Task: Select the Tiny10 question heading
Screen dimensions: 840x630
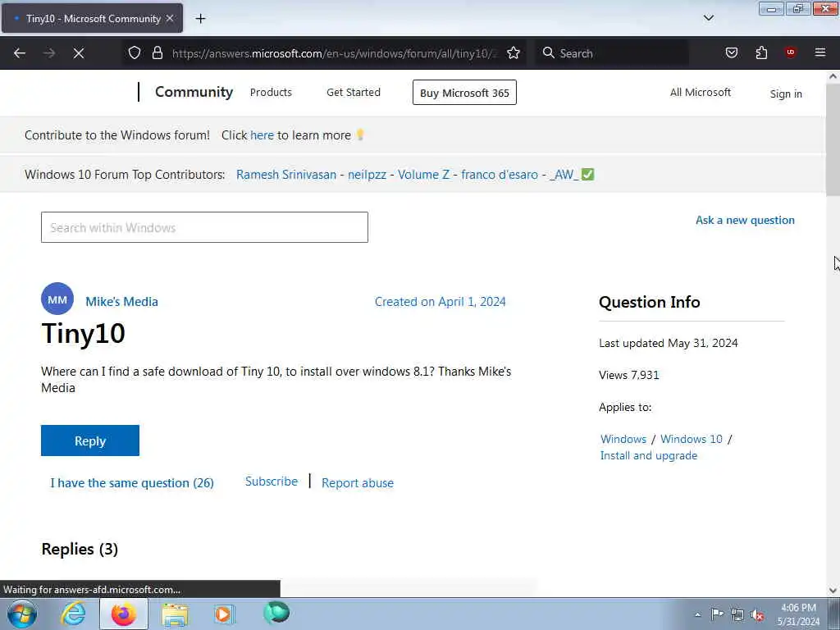Action: coord(83,333)
